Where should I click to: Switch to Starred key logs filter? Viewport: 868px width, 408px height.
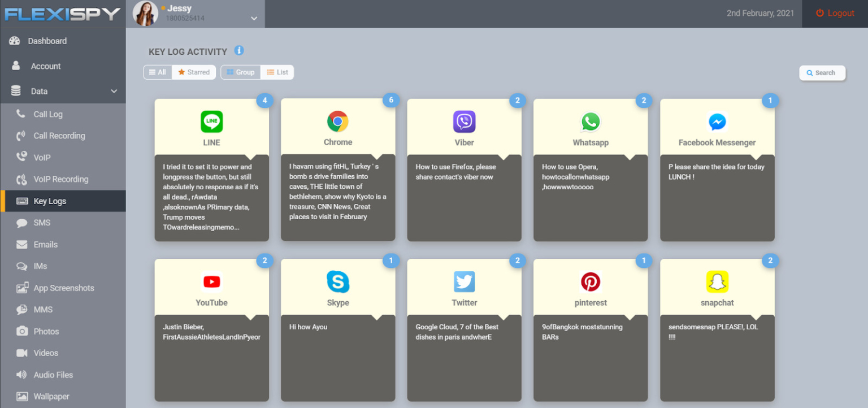[x=194, y=72]
